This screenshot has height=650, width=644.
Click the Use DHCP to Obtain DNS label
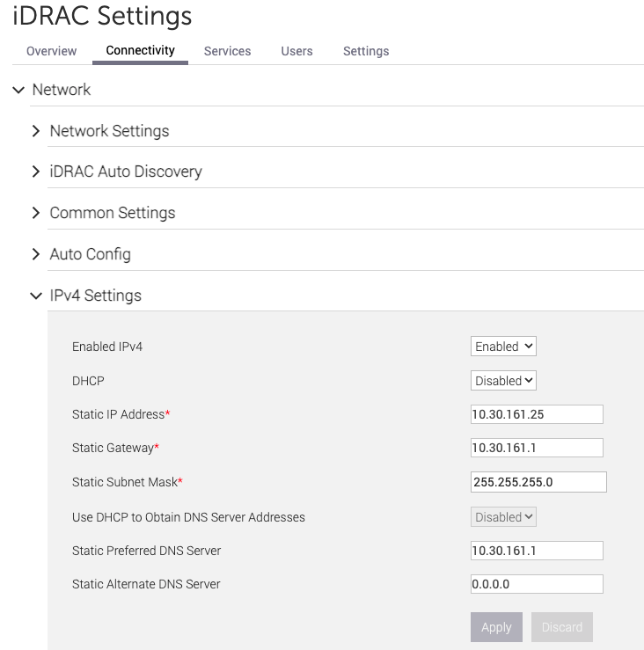[188, 517]
